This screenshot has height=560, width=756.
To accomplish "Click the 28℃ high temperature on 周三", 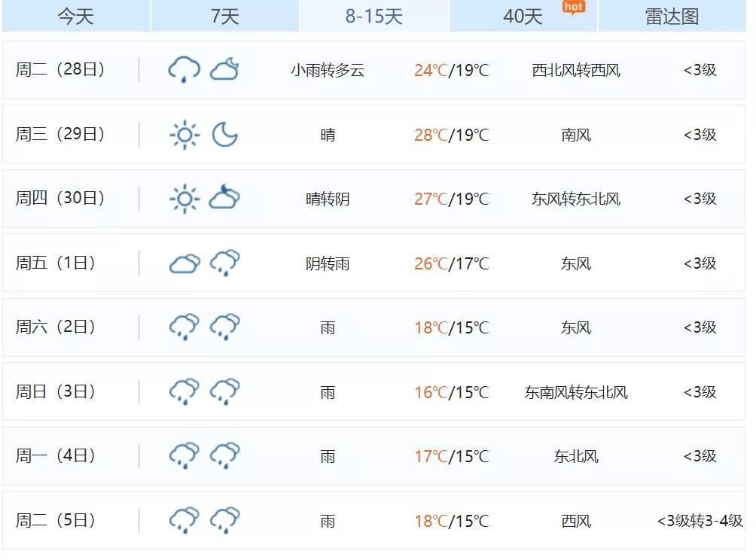I will 431,135.
